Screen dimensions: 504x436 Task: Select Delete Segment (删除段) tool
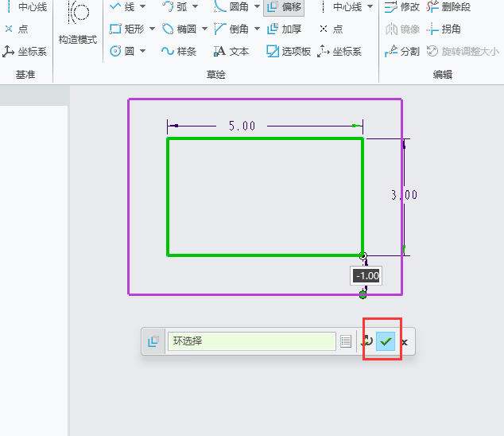448,6
